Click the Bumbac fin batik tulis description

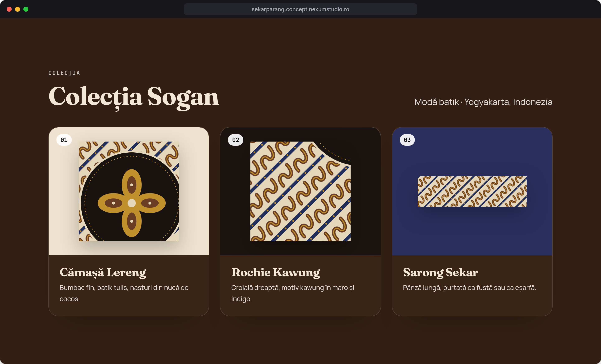click(x=124, y=293)
